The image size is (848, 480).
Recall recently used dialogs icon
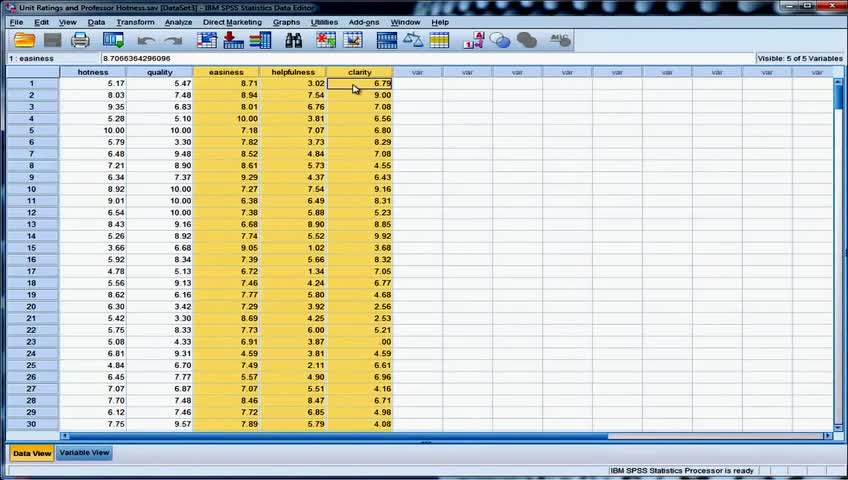point(114,40)
